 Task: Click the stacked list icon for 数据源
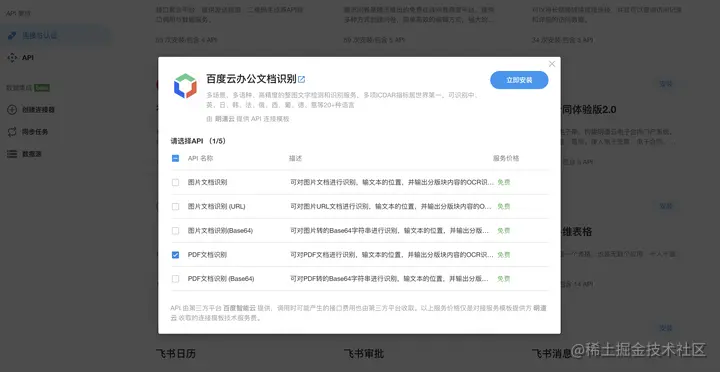click(12, 154)
